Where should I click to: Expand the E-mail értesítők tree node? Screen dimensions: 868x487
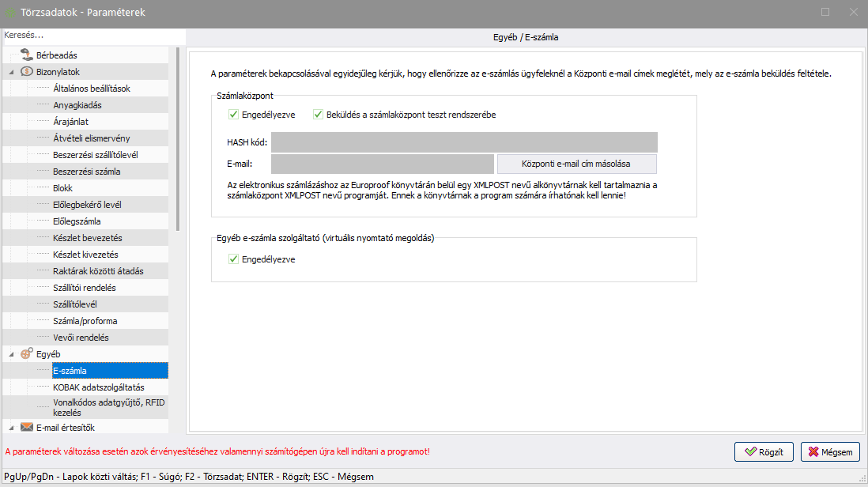[x=11, y=428]
